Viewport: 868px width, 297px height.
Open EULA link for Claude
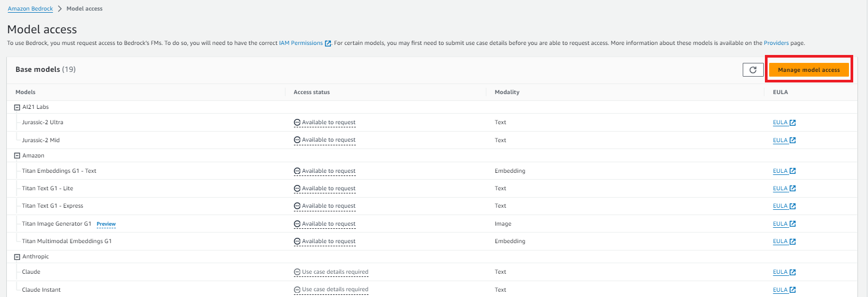784,272
